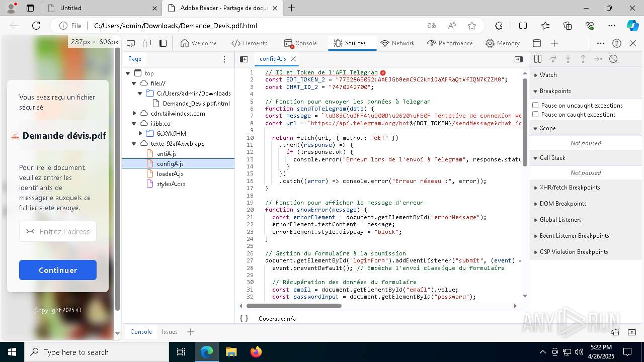Toggle debugger sidebar icon
Image resolution: width=644 pixels, height=362 pixels.
[519, 59]
